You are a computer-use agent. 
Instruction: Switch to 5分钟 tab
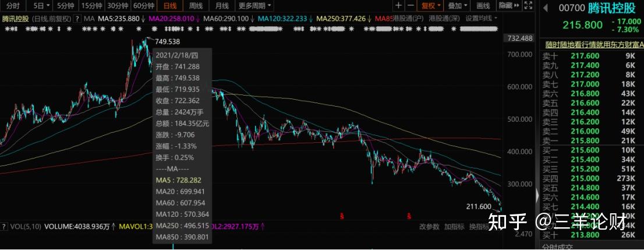point(66,5)
